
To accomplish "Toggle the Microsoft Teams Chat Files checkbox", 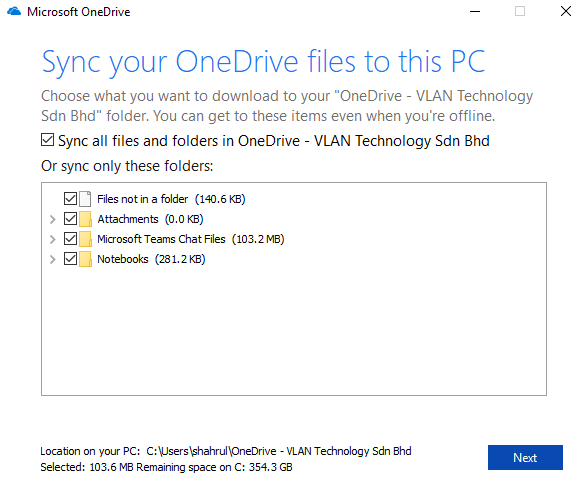I will tap(71, 239).
